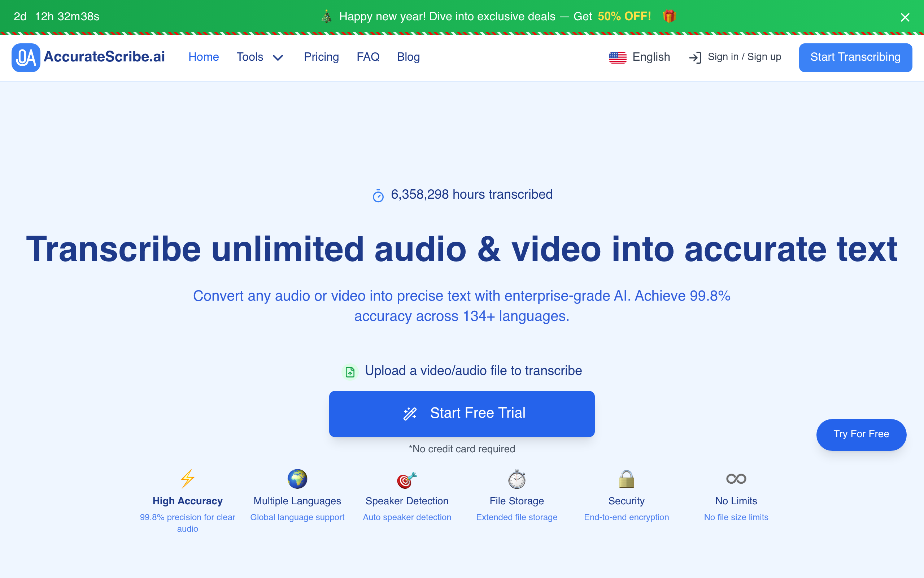924x578 pixels.
Task: Open the Blog nav item
Action: click(408, 57)
